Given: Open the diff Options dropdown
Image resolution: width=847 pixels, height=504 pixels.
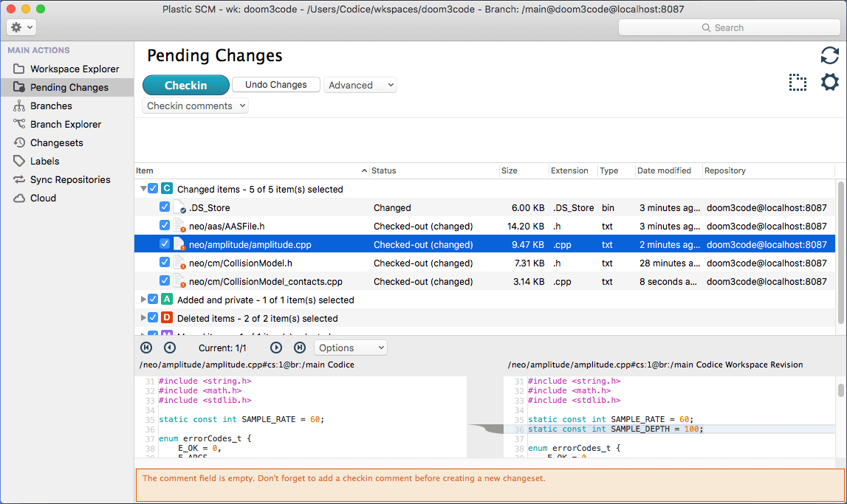Looking at the screenshot, I should 351,348.
